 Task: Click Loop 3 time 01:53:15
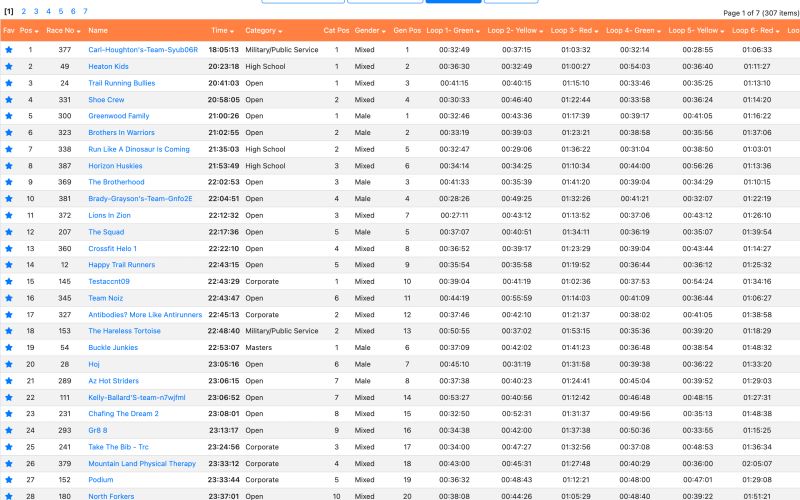(x=576, y=331)
